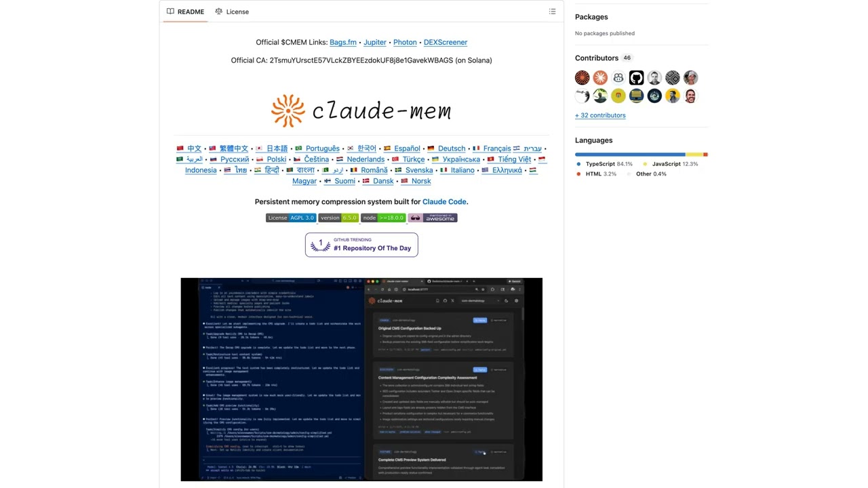This screenshot has height=488, width=868.
Task: Open the Deutsch translation link
Action: click(446, 148)
